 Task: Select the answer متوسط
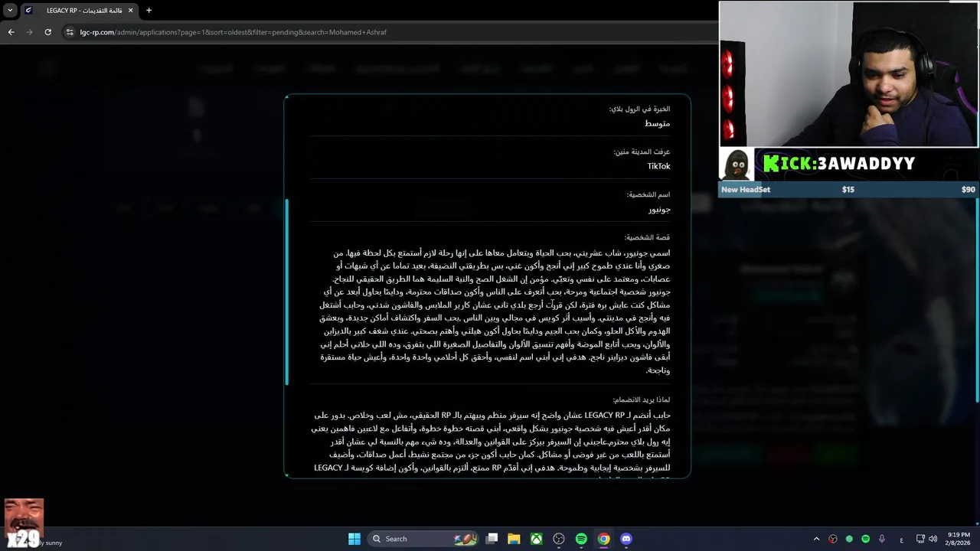(x=657, y=123)
